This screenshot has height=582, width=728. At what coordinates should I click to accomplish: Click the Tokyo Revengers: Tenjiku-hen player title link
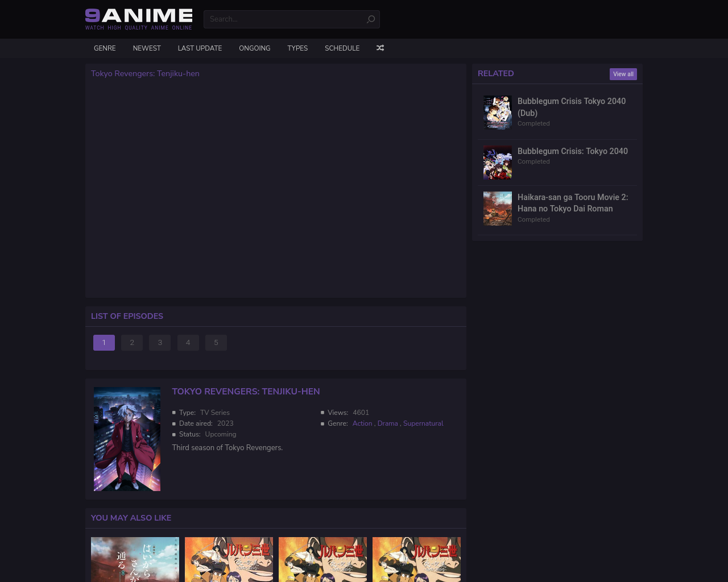point(145,73)
